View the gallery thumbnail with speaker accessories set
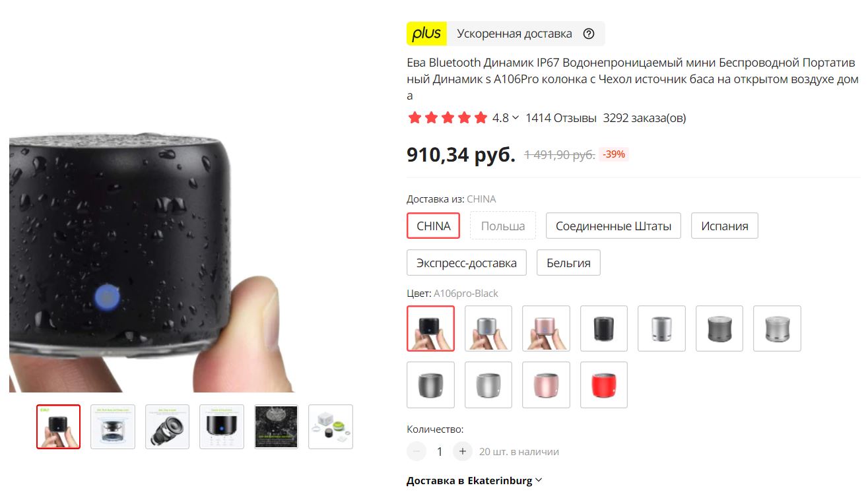Image resolution: width=868 pixels, height=500 pixels. pos(331,427)
